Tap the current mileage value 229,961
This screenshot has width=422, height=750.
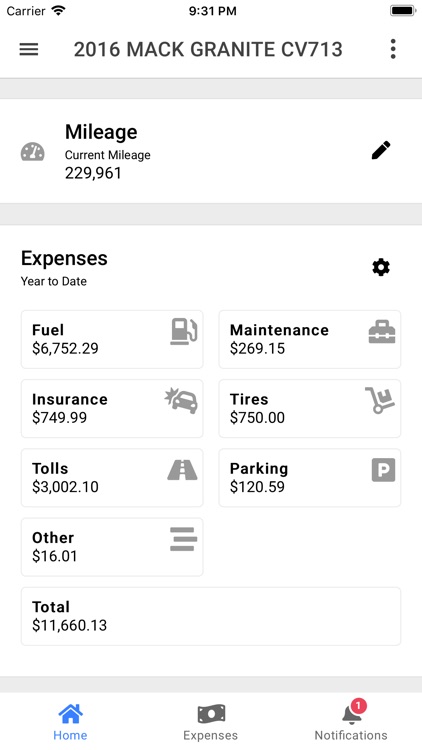[x=93, y=173]
